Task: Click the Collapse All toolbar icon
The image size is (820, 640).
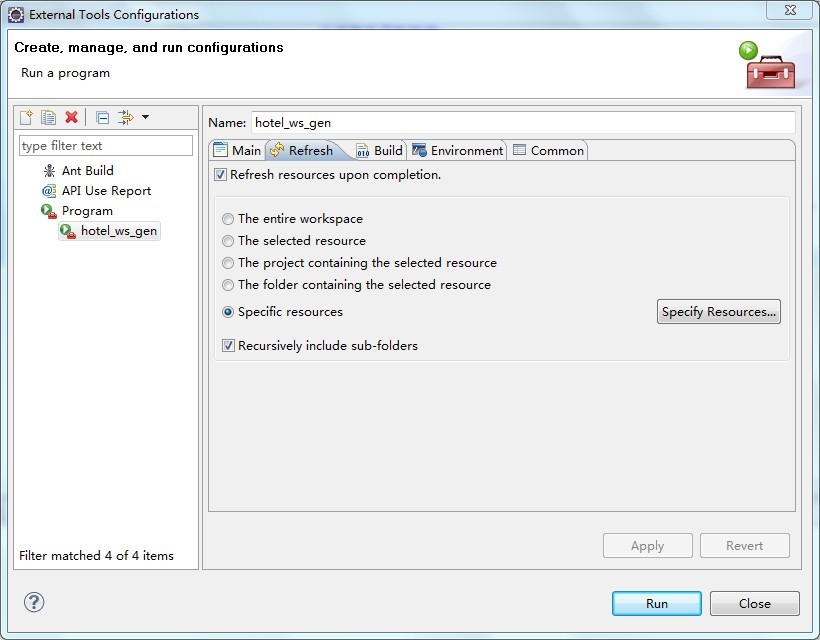Action: pos(102,118)
